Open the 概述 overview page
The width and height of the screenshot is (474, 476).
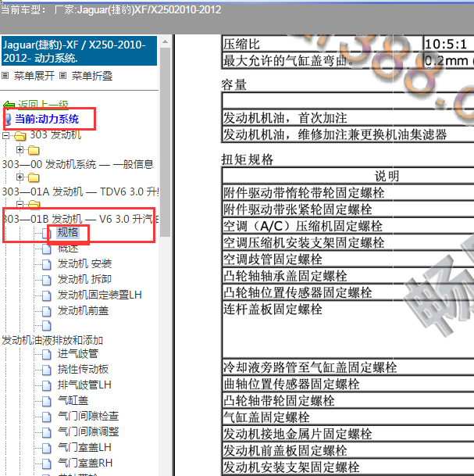click(x=68, y=249)
